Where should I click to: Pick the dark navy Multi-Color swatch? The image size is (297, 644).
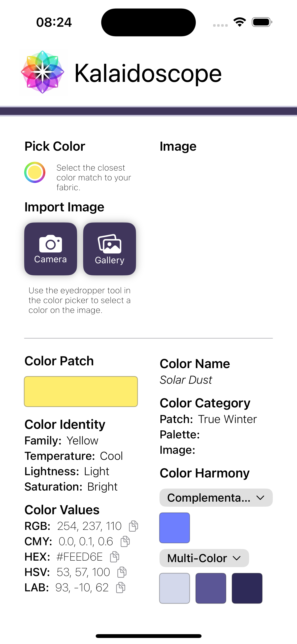247,588
